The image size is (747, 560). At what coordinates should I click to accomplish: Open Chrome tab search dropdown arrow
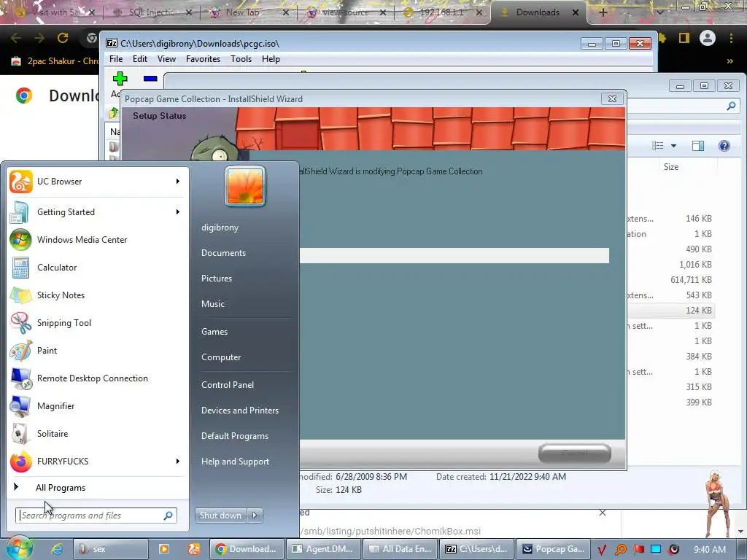659,12
